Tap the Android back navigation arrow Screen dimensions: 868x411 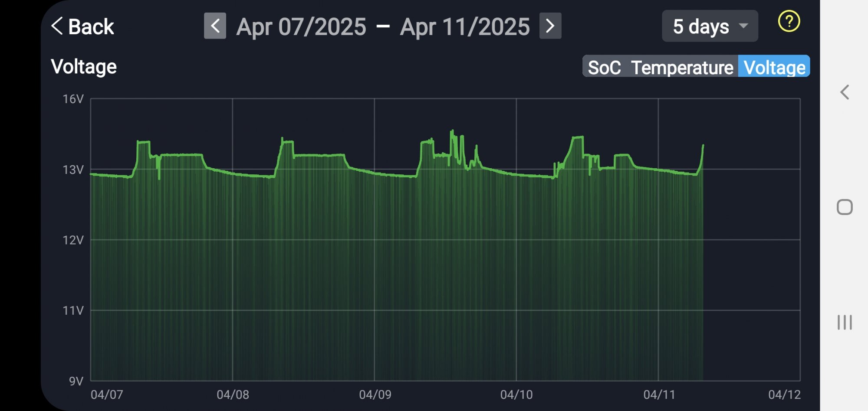pyautogui.click(x=844, y=92)
